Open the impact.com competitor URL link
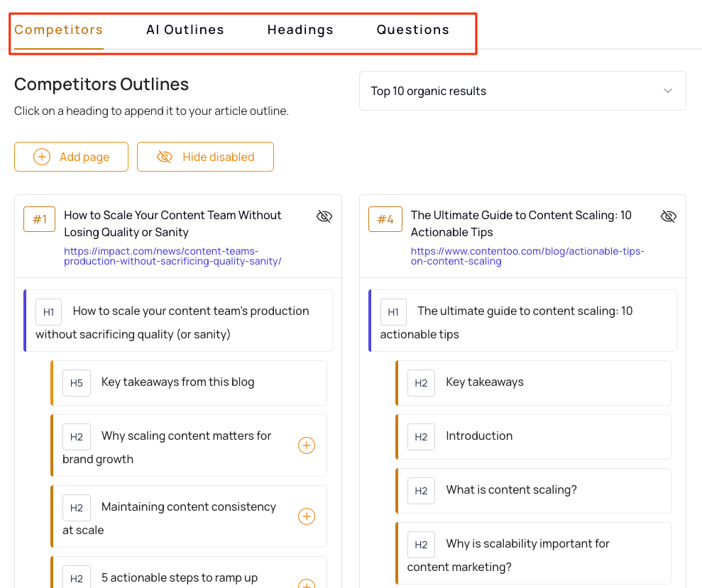 tap(172, 257)
